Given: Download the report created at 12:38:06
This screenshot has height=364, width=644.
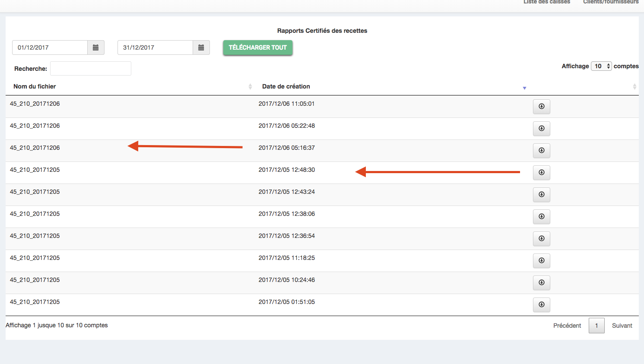Looking at the screenshot, I should point(541,217).
